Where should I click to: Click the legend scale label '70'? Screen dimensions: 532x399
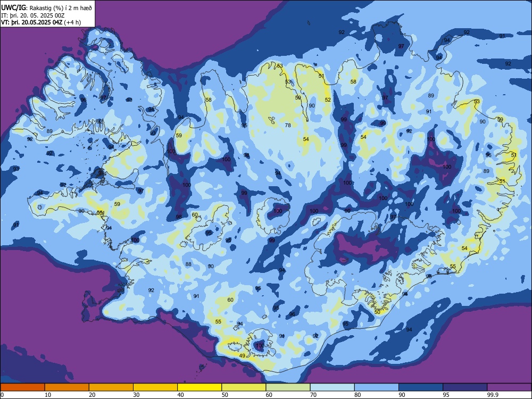313,395
